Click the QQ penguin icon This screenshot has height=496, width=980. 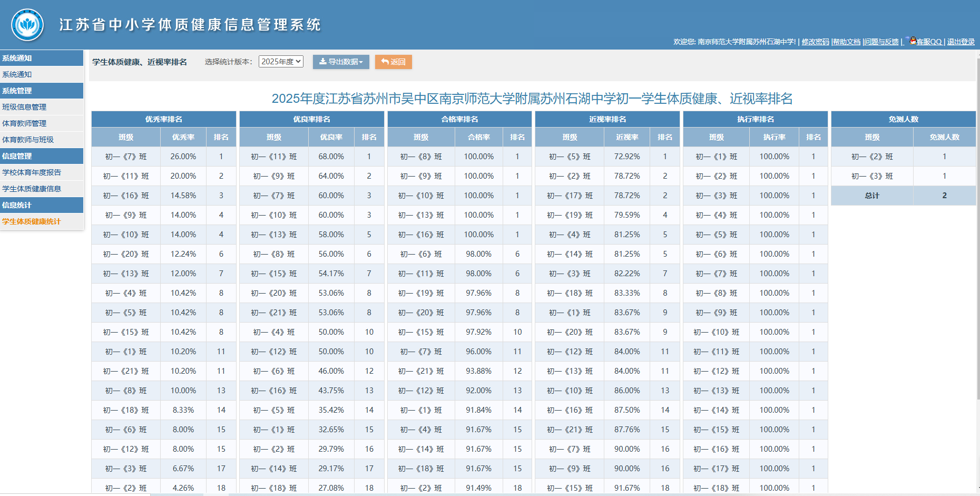[x=913, y=41]
